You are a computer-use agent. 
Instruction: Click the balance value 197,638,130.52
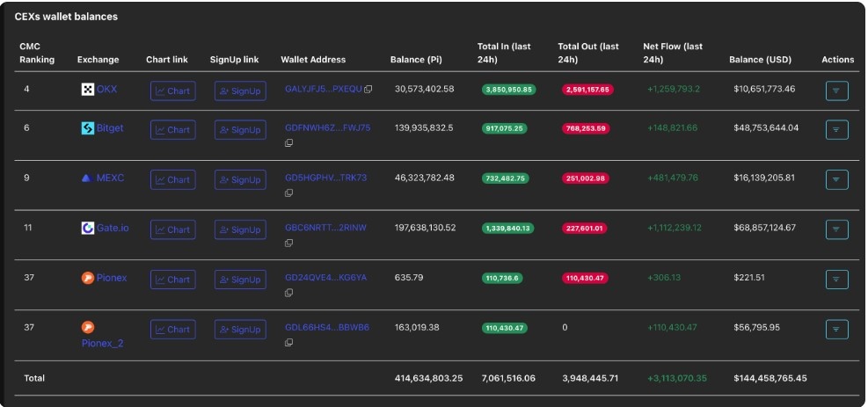[425, 228]
